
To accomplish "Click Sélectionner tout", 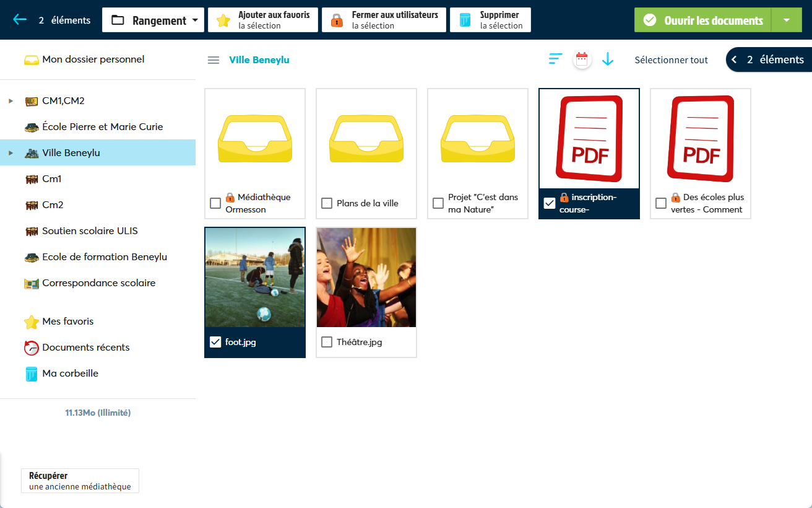I will point(671,60).
